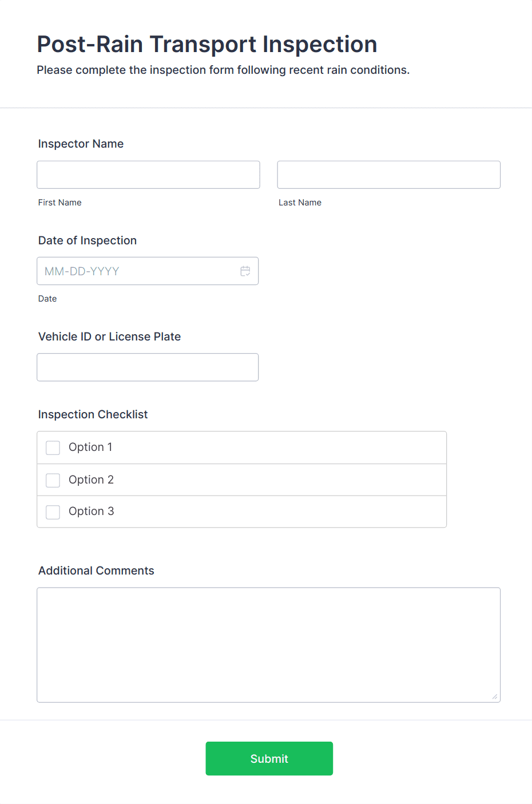Viewport: 532px width, 804px height.
Task: Click the "Additional Comments" label
Action: [96, 571]
